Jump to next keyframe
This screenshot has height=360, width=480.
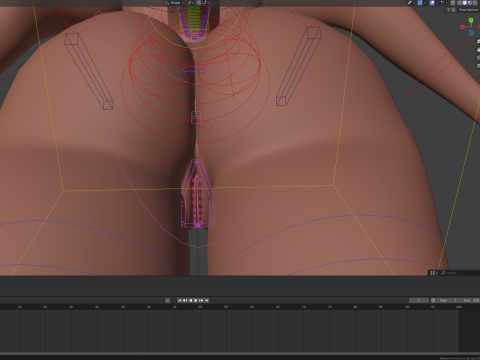coord(201,300)
